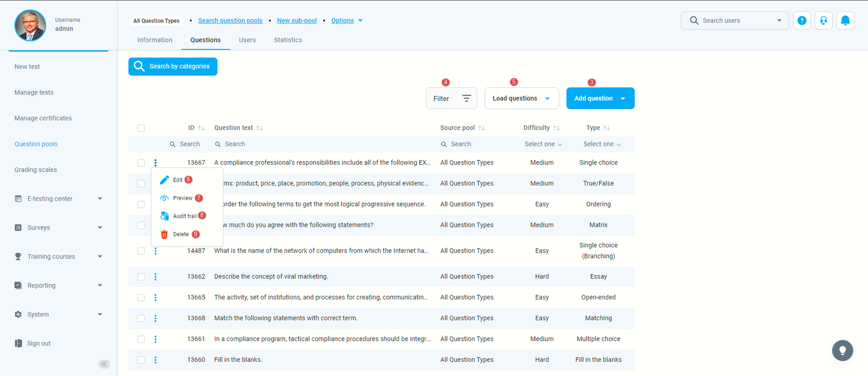Image resolution: width=868 pixels, height=376 pixels.
Task: Switch to the Statistics tab
Action: pyautogui.click(x=288, y=40)
